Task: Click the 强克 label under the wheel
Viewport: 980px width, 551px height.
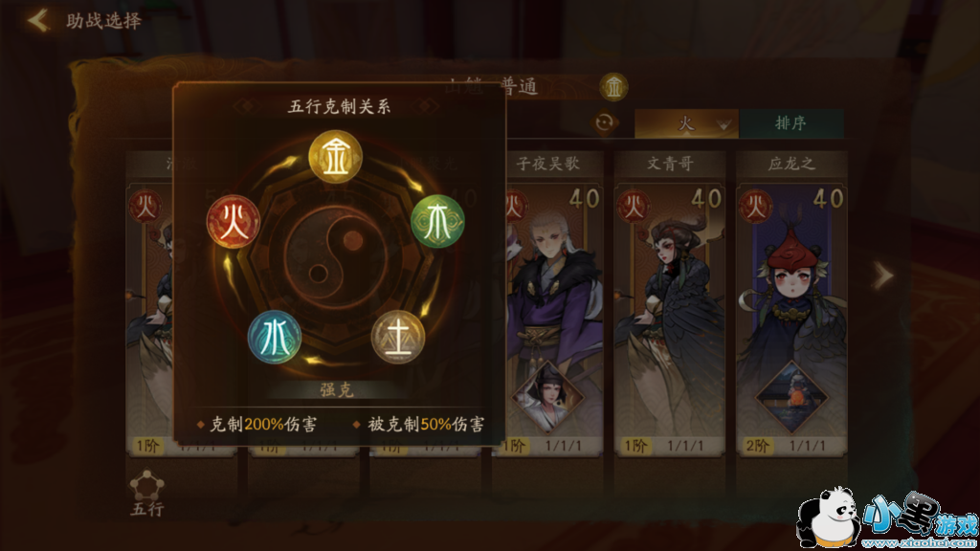Action: click(337, 390)
